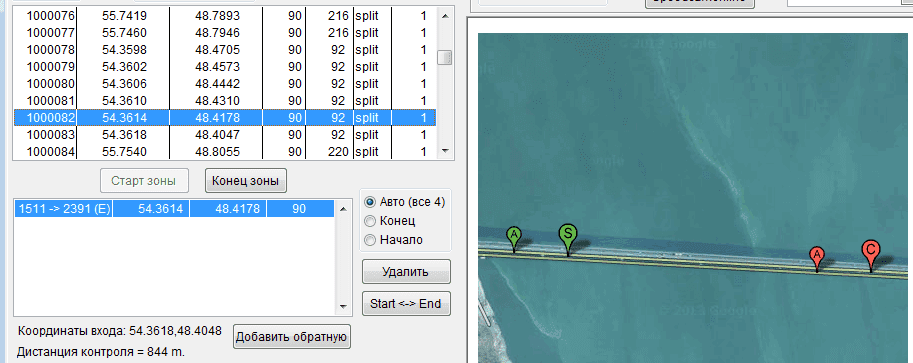Select zone entry 1511 -> 2391 (E)
Image resolution: width=913 pixels, height=363 pixels.
[x=174, y=209]
